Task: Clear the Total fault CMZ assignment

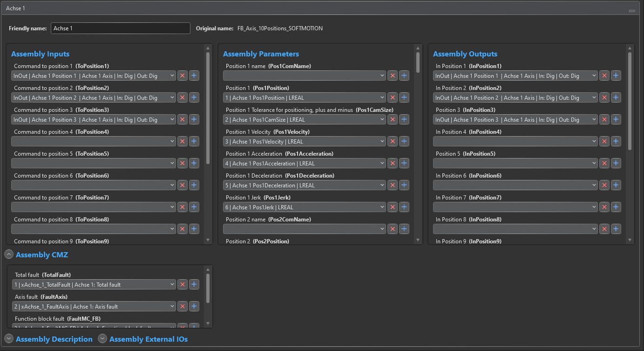Action: (x=183, y=284)
